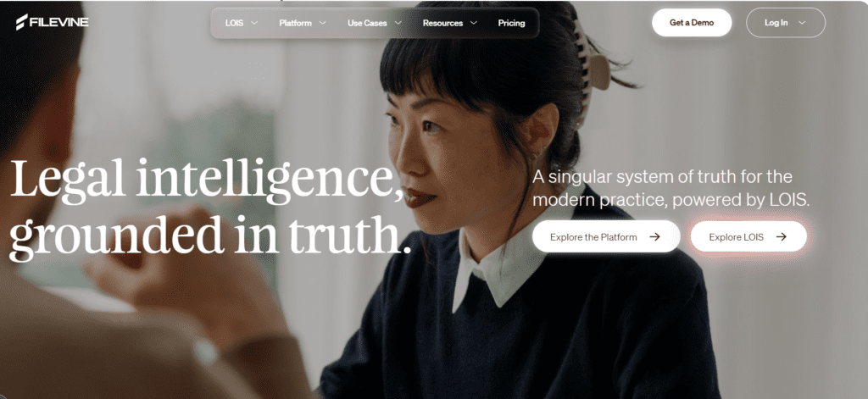Open the Platform navigation menu label

(x=295, y=23)
